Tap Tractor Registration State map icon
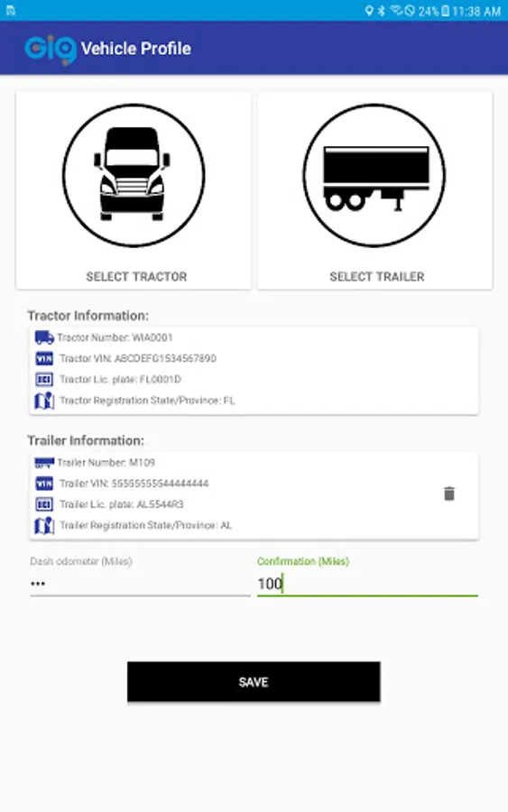508x812 pixels. point(44,401)
